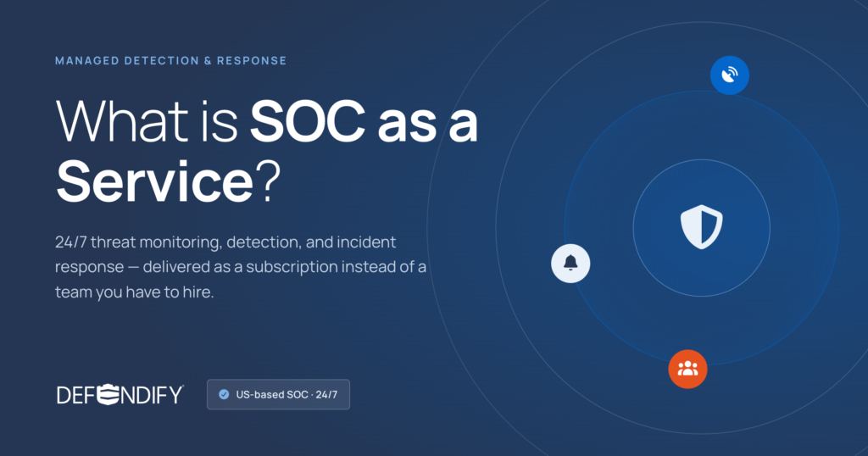Click the blue satellite dish icon

tap(730, 75)
